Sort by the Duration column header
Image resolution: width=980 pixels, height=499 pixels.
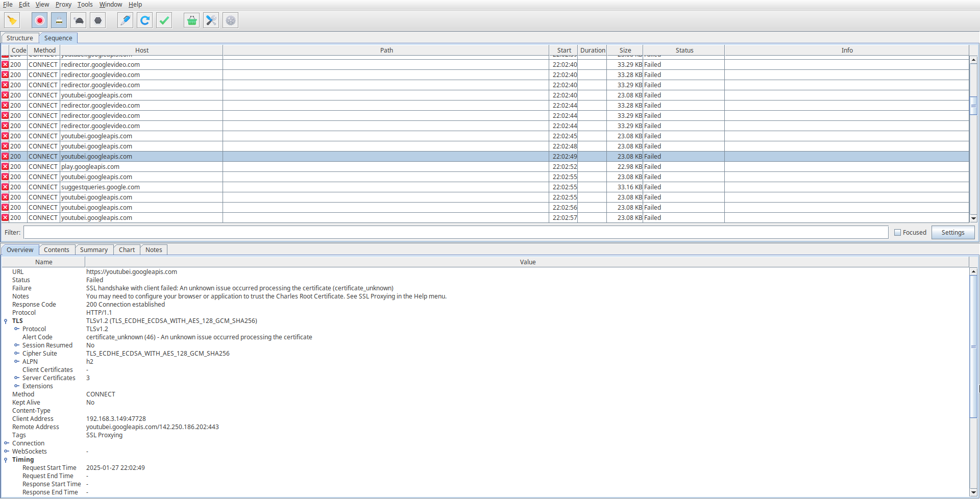point(593,51)
